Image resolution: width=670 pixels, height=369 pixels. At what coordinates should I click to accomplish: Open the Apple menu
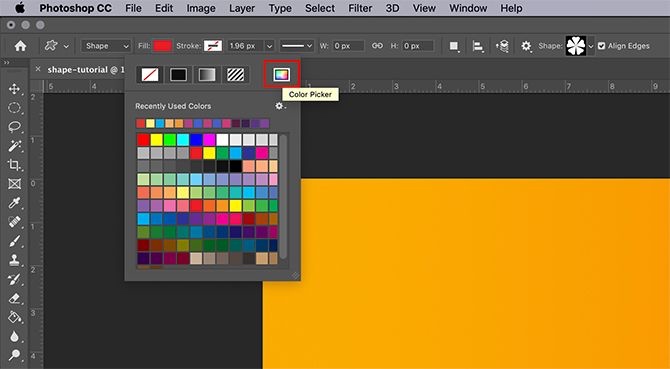point(20,8)
